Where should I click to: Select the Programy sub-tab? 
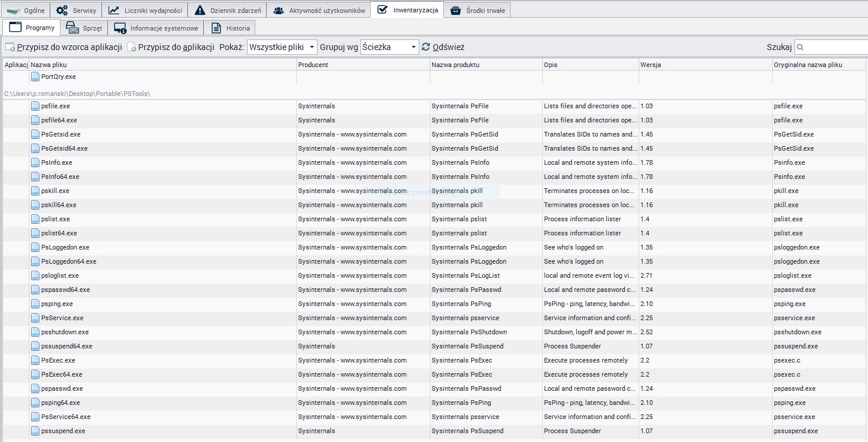[32, 28]
